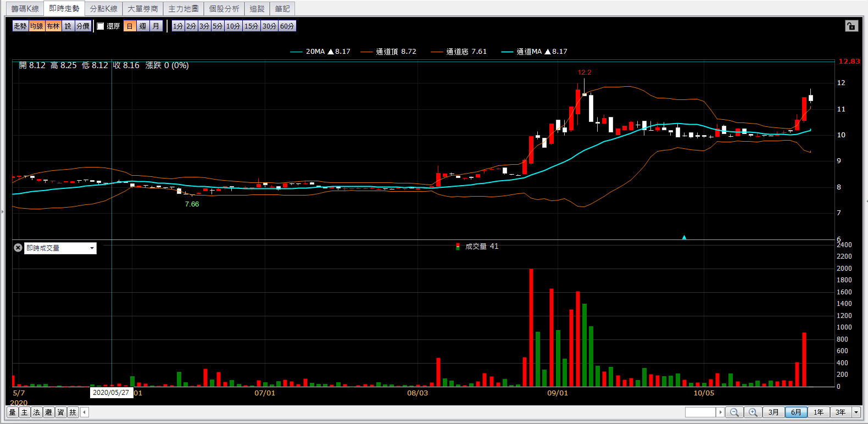
Task: Set the chart range to 3月
Action: click(x=774, y=412)
